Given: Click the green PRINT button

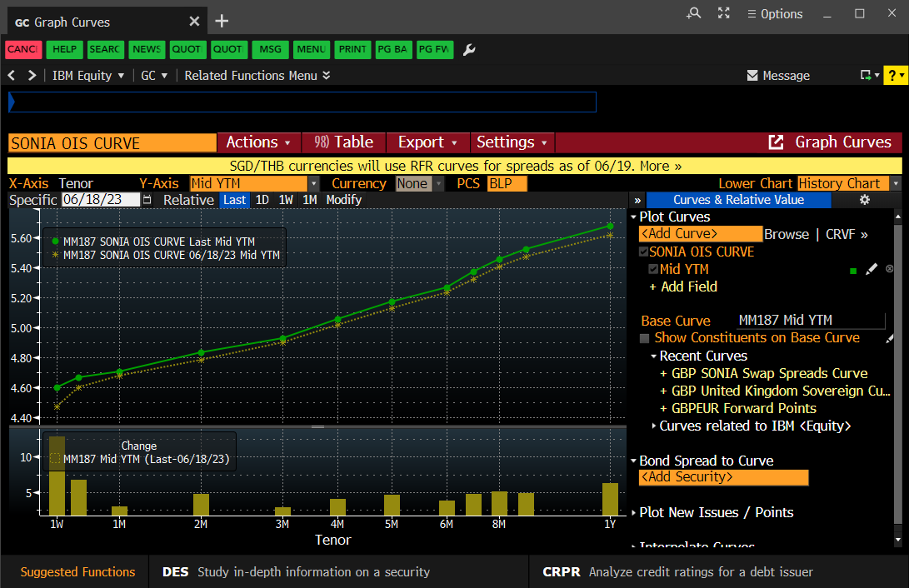Looking at the screenshot, I should click(x=352, y=49).
